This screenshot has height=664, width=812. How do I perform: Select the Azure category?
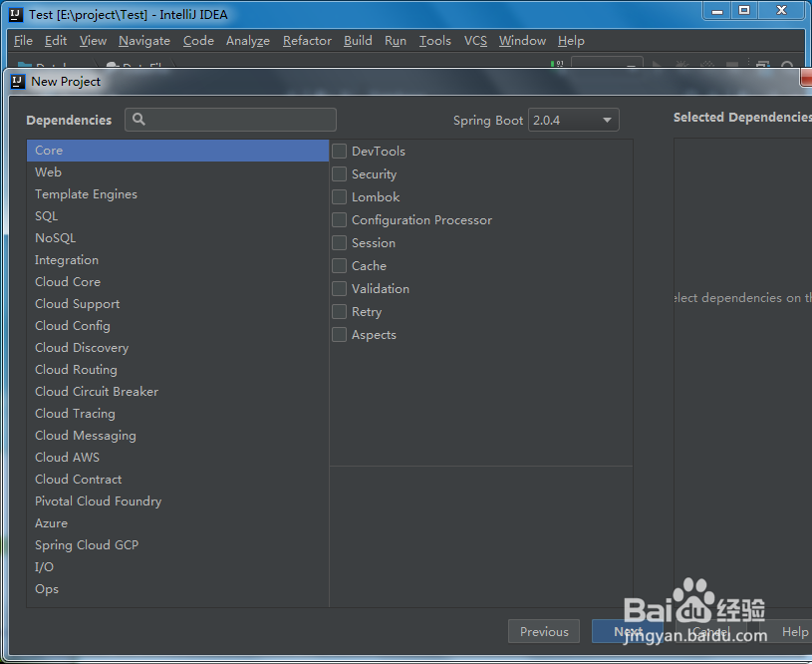[x=177, y=523]
